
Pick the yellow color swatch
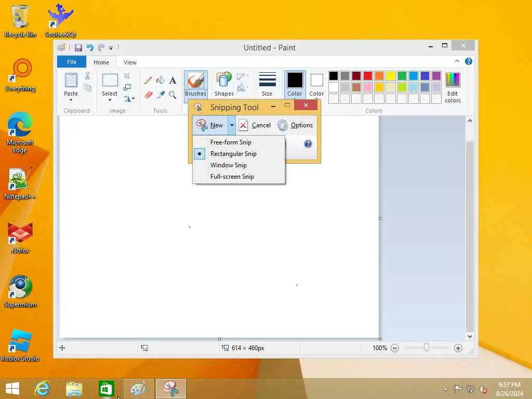pos(391,76)
